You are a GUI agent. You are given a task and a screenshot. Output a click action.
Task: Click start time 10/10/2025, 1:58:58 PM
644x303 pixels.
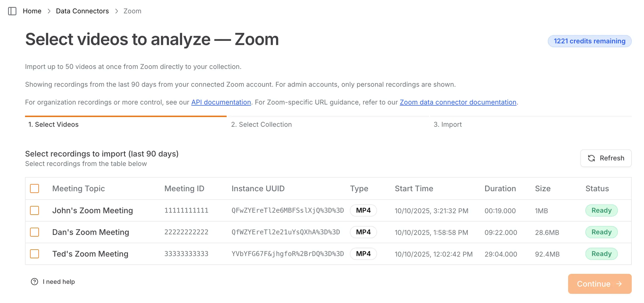432,233
